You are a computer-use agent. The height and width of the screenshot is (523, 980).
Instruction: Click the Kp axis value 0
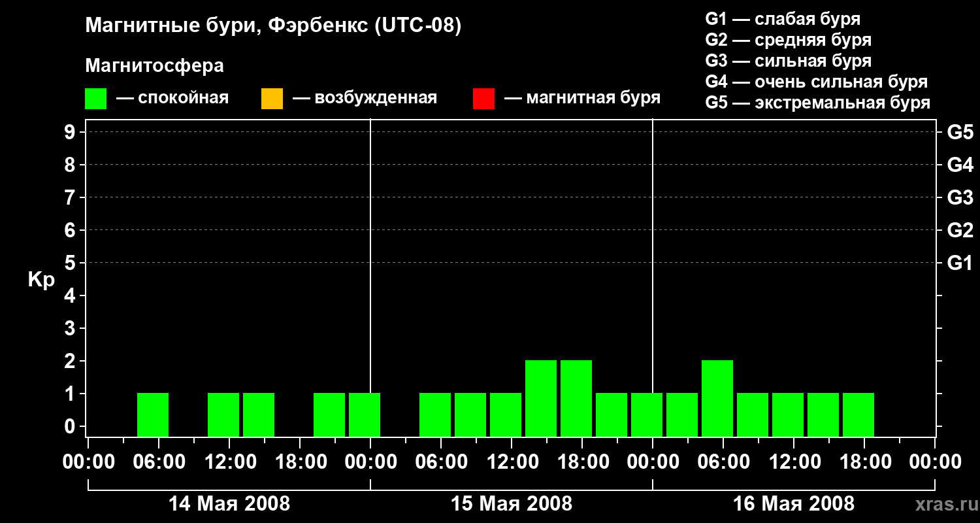coord(71,426)
